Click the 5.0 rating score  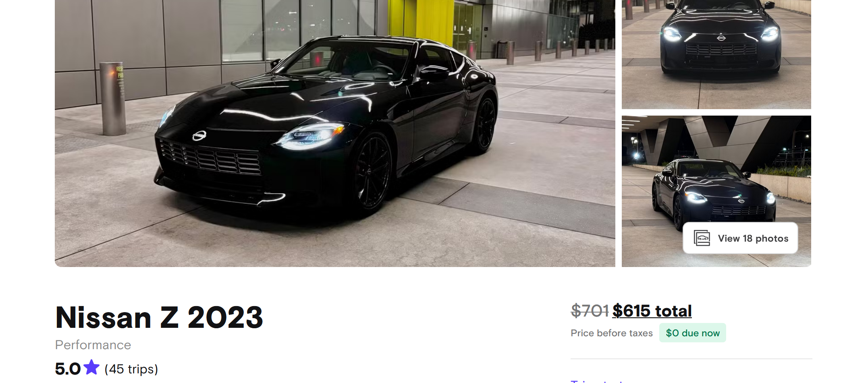(68, 369)
